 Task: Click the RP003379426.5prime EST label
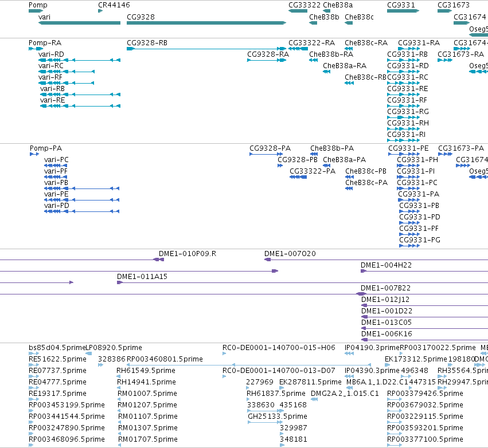coord(425,394)
